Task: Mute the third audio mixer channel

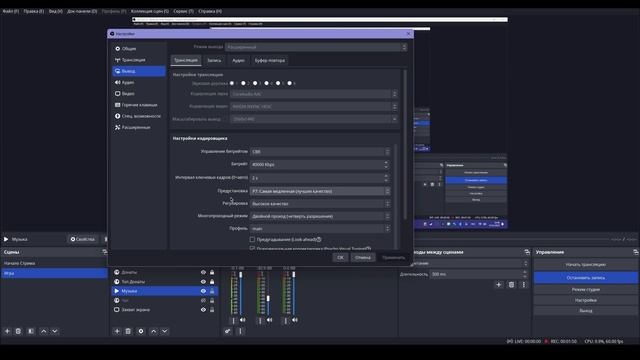Action: (x=295, y=320)
